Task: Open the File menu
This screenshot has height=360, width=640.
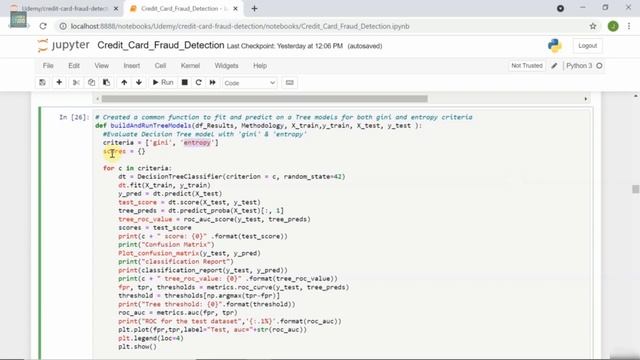Action: [x=48, y=66]
